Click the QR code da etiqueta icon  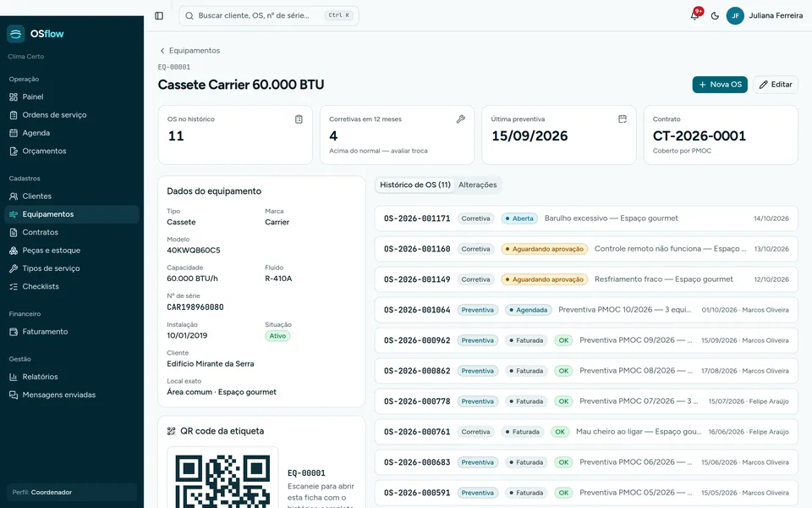click(172, 431)
